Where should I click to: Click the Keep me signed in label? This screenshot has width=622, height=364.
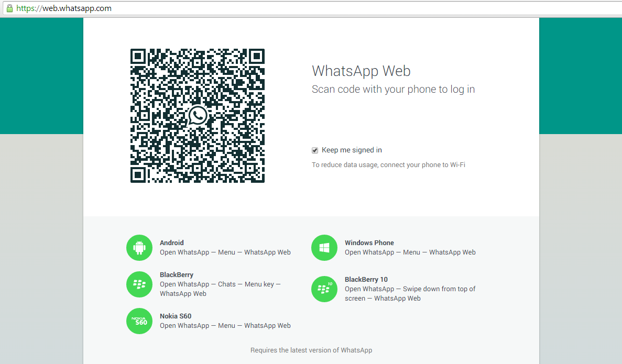(352, 150)
